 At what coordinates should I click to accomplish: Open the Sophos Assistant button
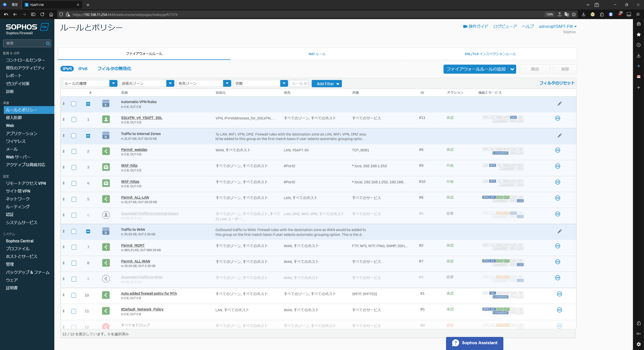(474, 343)
